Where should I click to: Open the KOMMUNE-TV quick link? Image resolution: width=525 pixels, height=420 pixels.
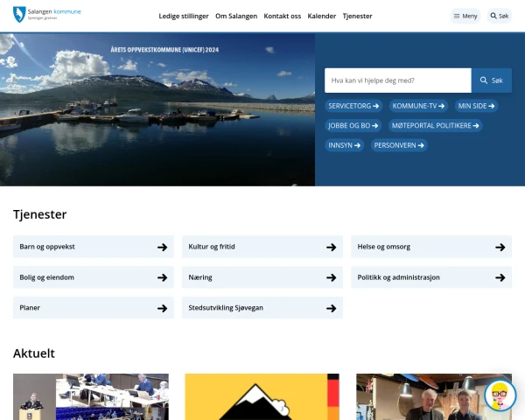[x=418, y=106]
